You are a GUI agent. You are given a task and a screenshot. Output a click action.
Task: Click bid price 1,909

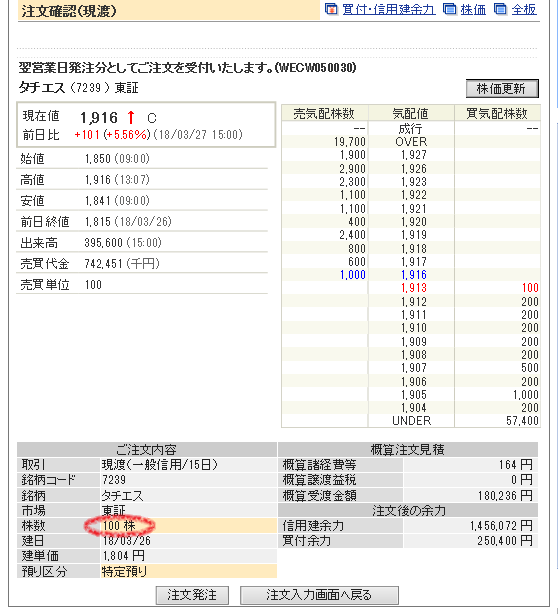tap(414, 341)
